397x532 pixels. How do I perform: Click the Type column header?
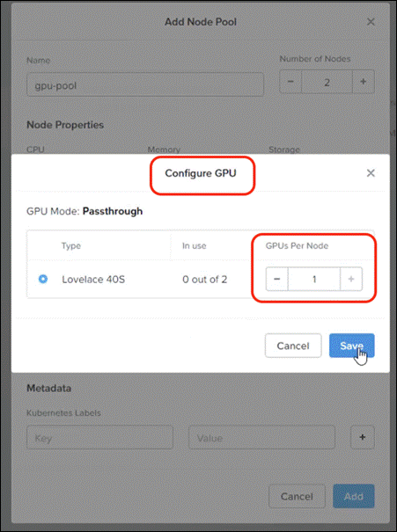[x=71, y=245]
